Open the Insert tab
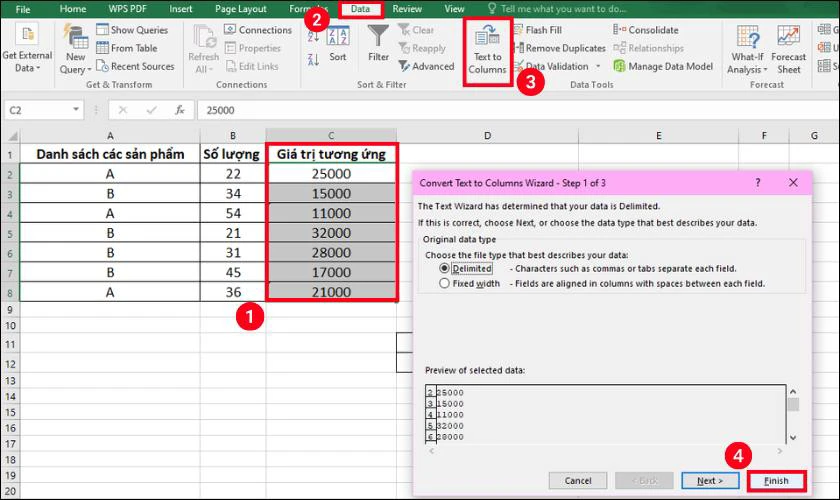Image resolution: width=840 pixels, height=500 pixels. 181,9
